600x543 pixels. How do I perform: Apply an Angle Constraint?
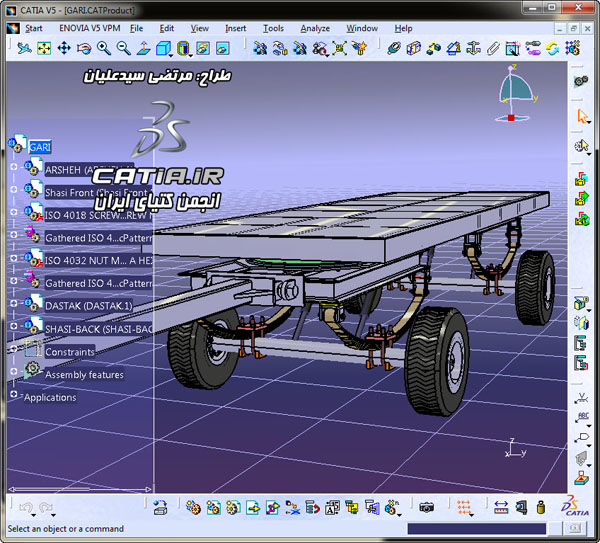tap(453, 49)
